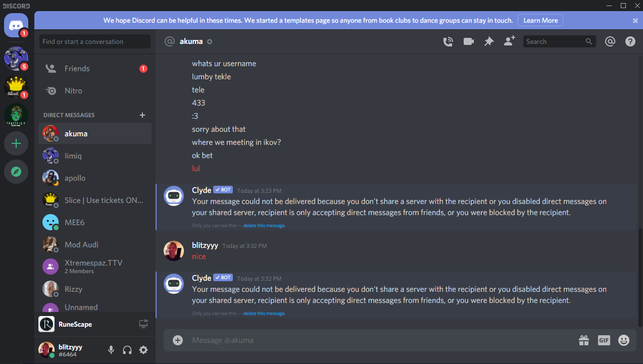
Task: Add friends to this DM
Action: (509, 41)
